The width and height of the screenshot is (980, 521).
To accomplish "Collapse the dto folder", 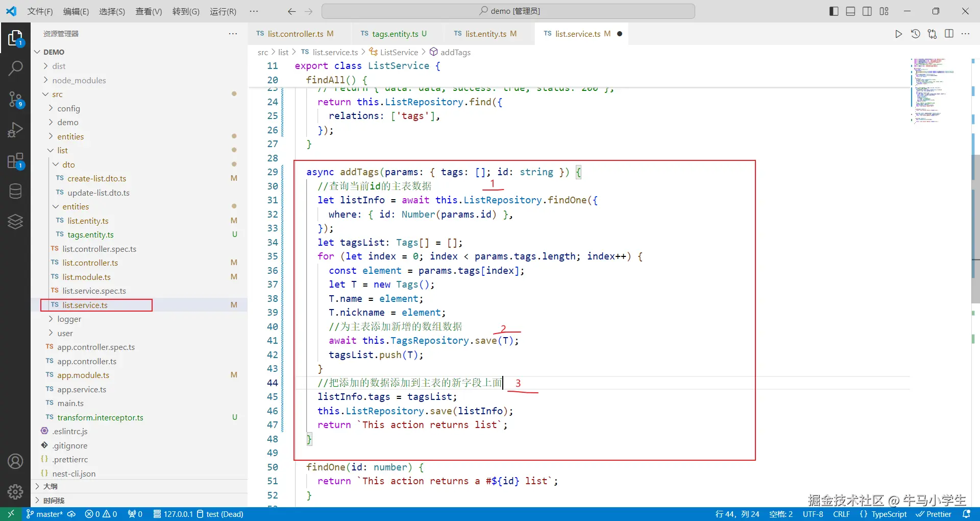I will tap(68, 164).
